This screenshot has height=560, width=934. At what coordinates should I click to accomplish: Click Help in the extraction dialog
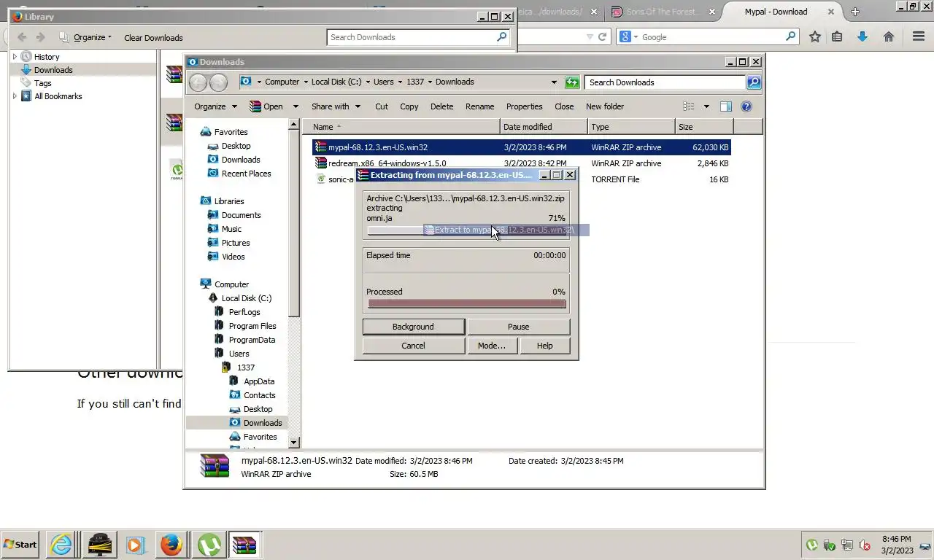coord(544,346)
